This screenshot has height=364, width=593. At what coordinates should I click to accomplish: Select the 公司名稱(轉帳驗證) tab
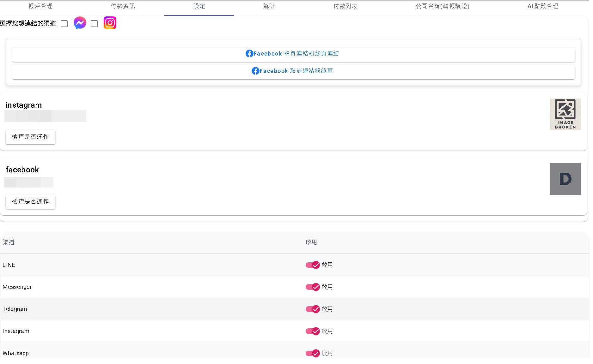point(443,6)
